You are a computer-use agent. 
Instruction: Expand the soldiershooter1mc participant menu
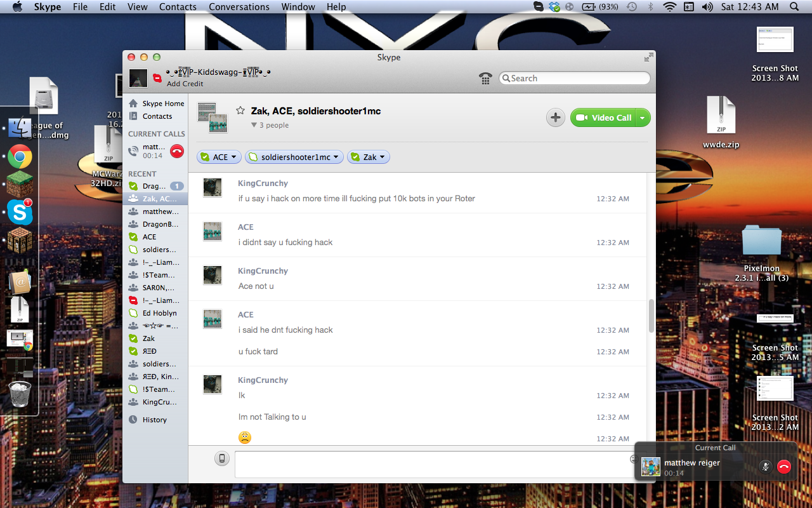pyautogui.click(x=336, y=157)
